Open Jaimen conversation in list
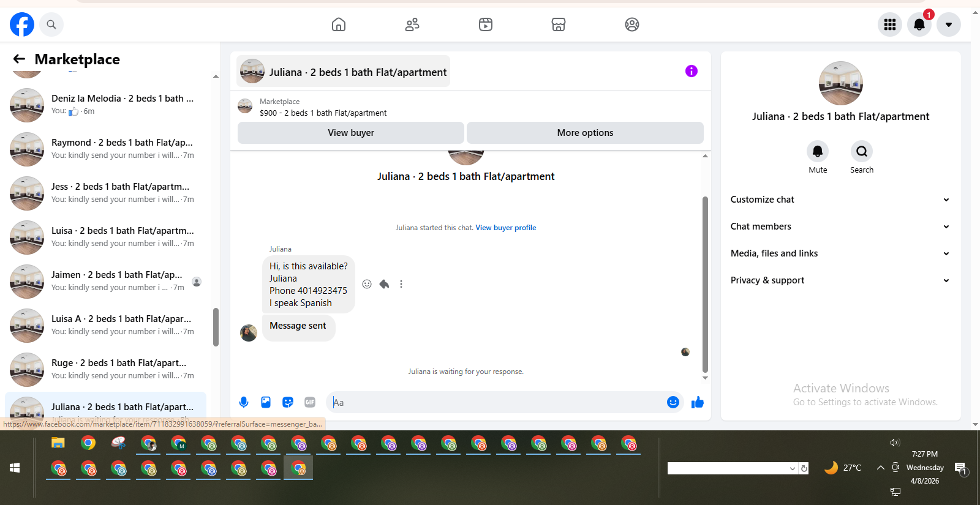Image resolution: width=980 pixels, height=505 pixels. [x=105, y=281]
